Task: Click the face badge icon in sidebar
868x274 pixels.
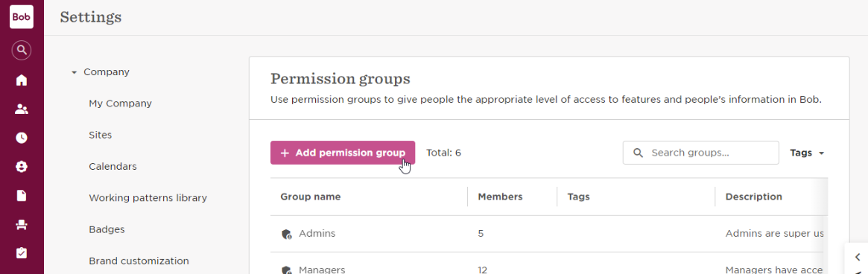Action: [22, 167]
